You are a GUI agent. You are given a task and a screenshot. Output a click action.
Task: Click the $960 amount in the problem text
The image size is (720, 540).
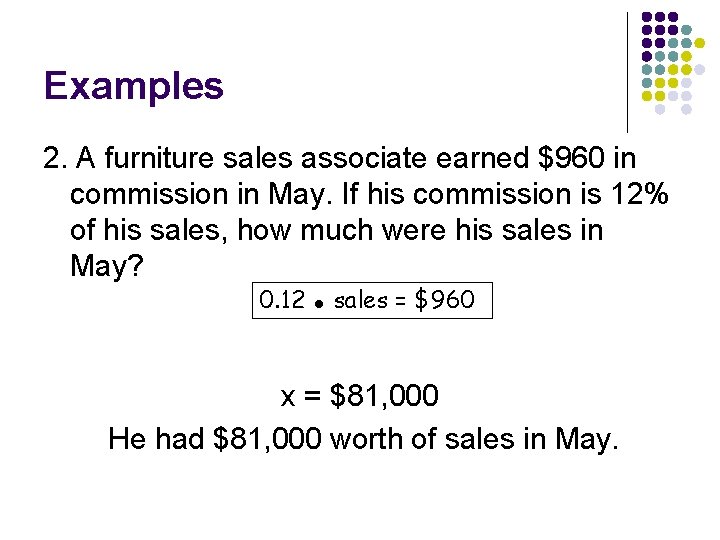coord(571,158)
